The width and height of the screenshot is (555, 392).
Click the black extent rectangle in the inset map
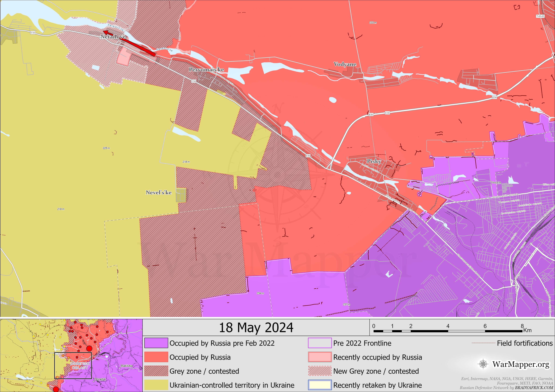[73, 365]
